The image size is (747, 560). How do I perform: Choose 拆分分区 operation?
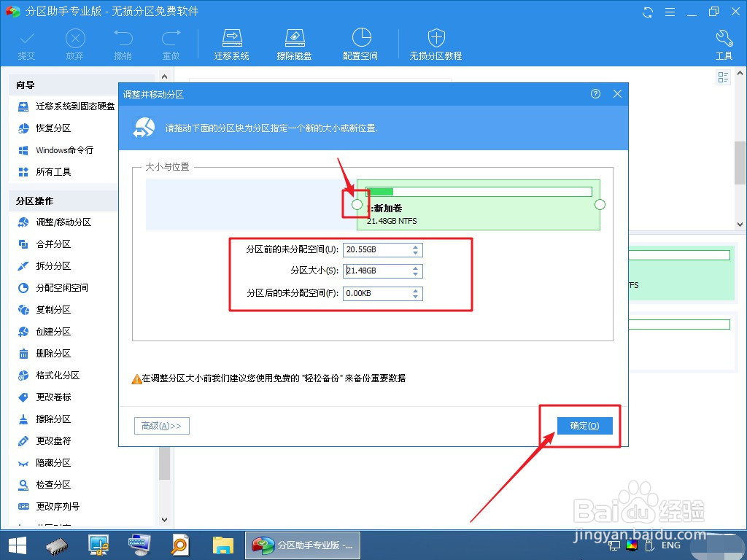coord(44,266)
